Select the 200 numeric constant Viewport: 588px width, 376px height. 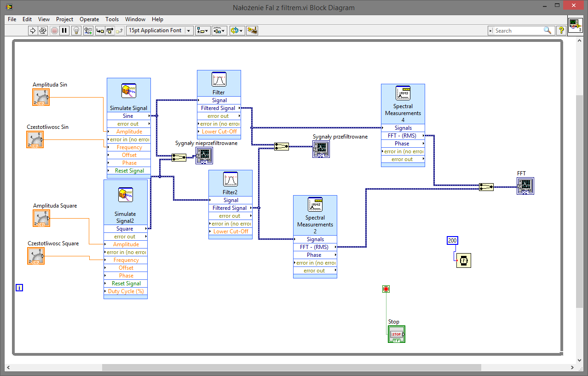452,241
